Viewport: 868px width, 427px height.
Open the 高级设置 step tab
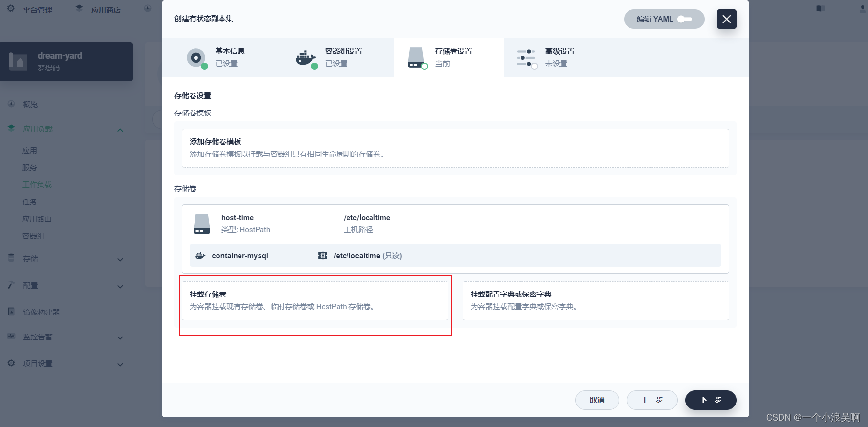click(x=559, y=58)
